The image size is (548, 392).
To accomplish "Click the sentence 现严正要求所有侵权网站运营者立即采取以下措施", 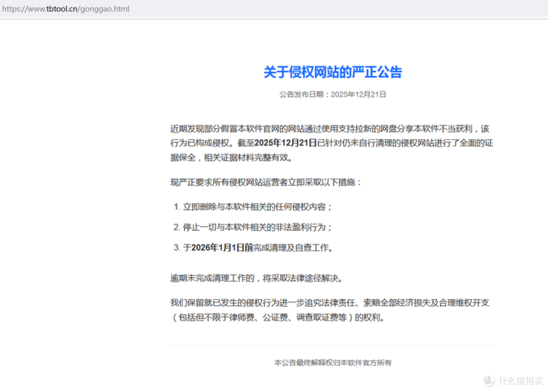I will click(266, 183).
